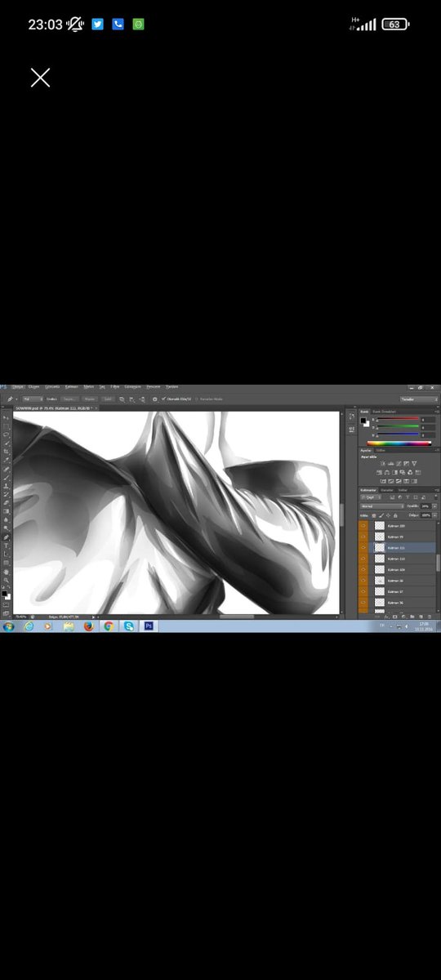Open the Katman menu
Screen dimensions: 441x980
pyautogui.click(x=72, y=389)
